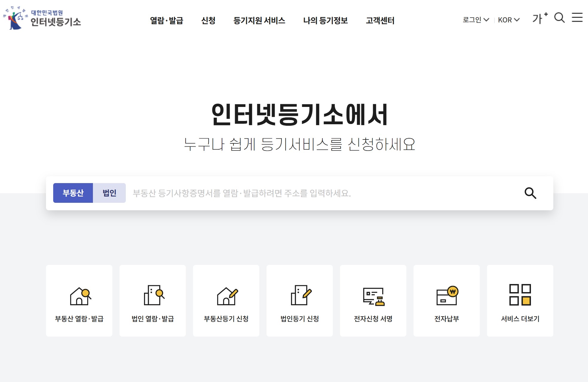Open the 부동산 열람·발급 house icon
588x382 pixels.
click(80, 296)
